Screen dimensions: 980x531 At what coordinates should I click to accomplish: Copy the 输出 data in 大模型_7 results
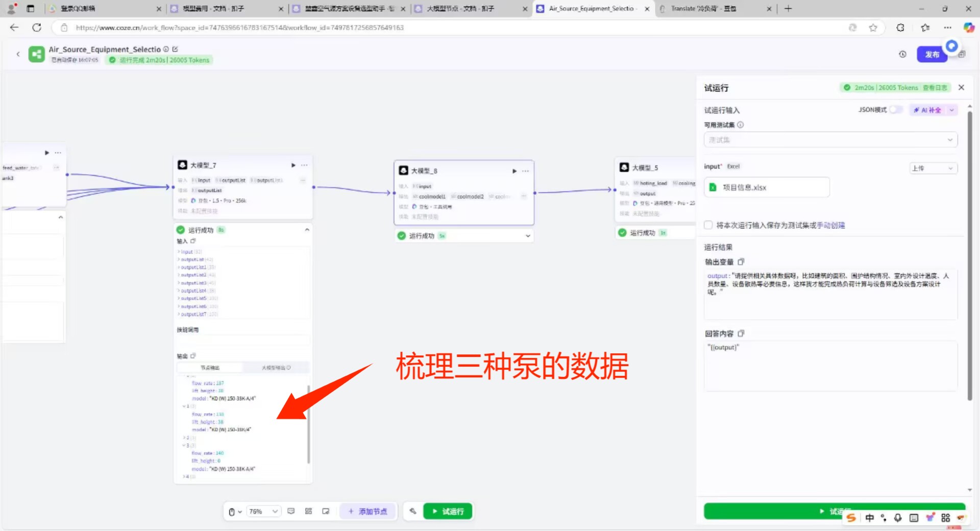(x=193, y=356)
